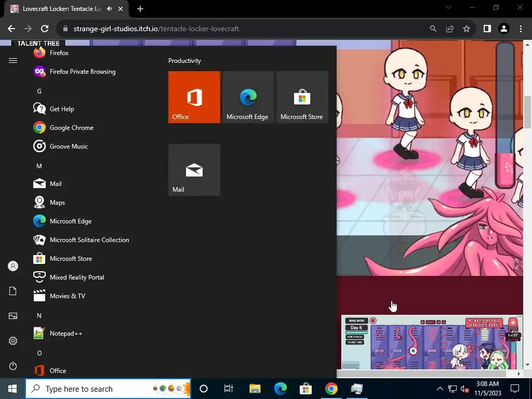
Task: Close the Lovecraft Locker tab
Action: (x=121, y=9)
